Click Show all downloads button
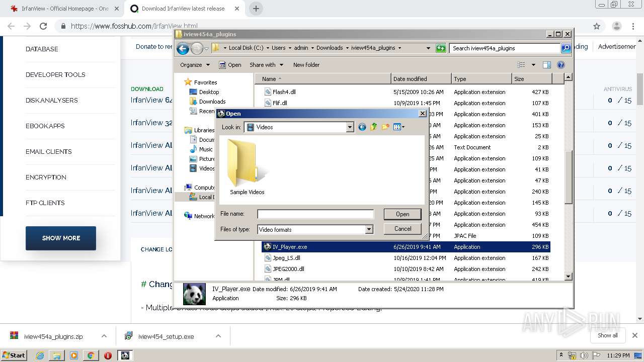Viewport: 644px width, 362px height. (607, 336)
